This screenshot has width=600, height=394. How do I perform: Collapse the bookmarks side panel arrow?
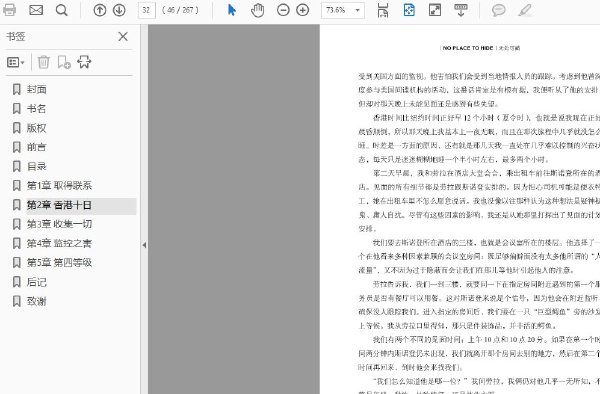point(144,245)
